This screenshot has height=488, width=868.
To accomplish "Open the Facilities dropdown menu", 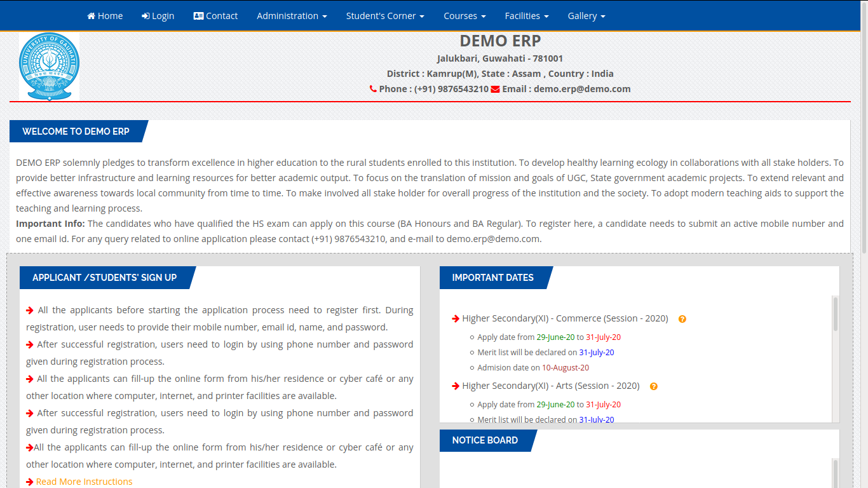I will tap(526, 16).
